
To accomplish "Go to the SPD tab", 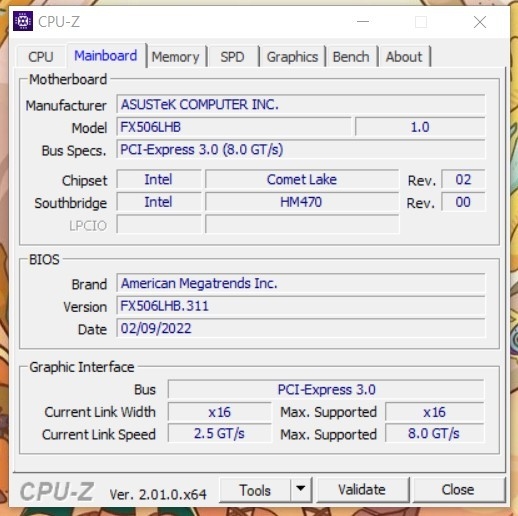I will [232, 57].
